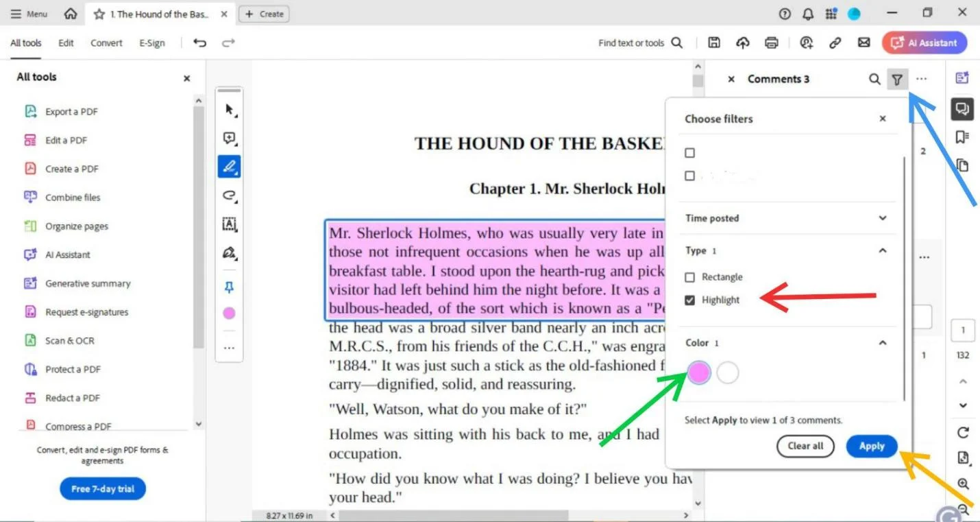Copy the share link icon
This screenshot has width=980, height=522.
tap(835, 43)
